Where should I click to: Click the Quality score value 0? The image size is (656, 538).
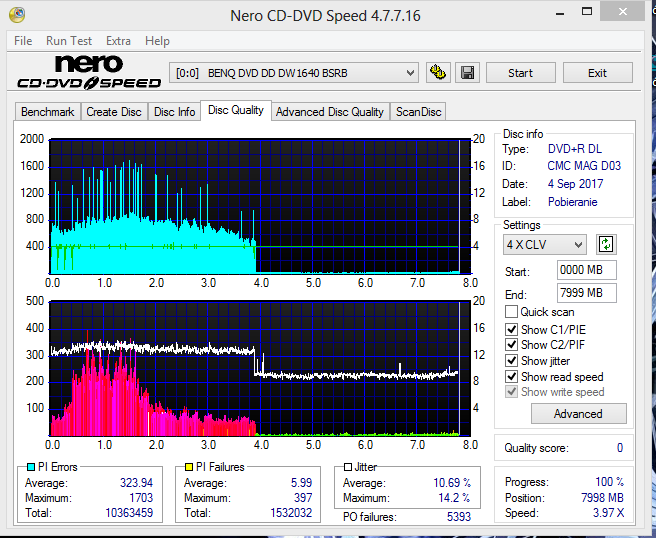[620, 448]
